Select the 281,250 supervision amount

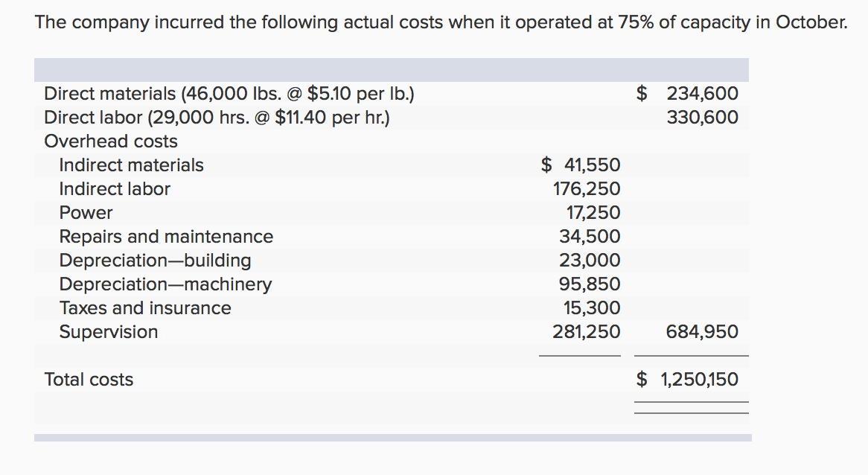(x=587, y=332)
